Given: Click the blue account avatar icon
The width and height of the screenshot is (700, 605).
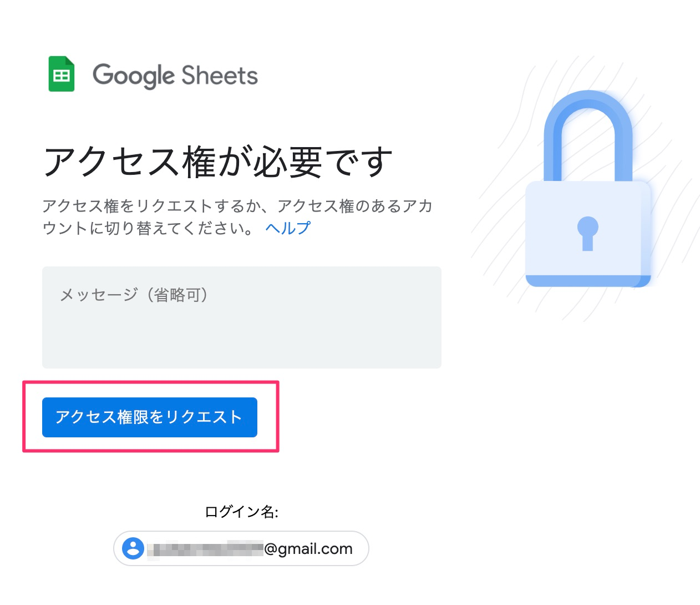Looking at the screenshot, I should click(x=133, y=548).
